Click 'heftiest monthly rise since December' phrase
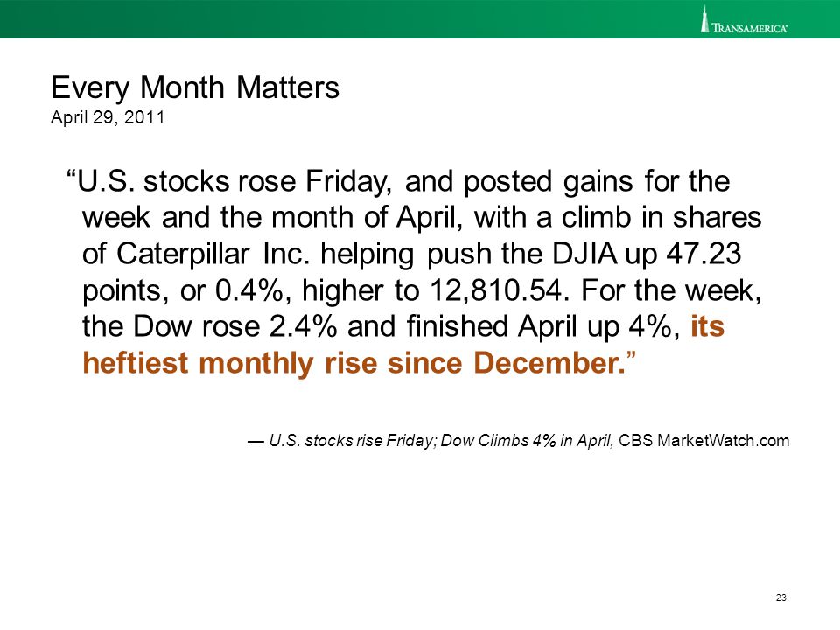The image size is (840, 630). coord(353,363)
